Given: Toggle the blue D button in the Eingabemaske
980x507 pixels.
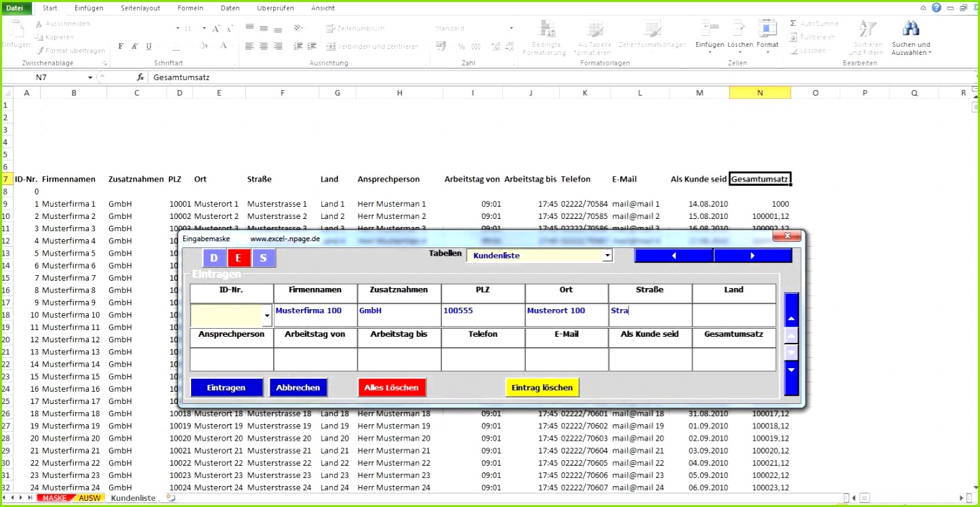Looking at the screenshot, I should coord(214,258).
